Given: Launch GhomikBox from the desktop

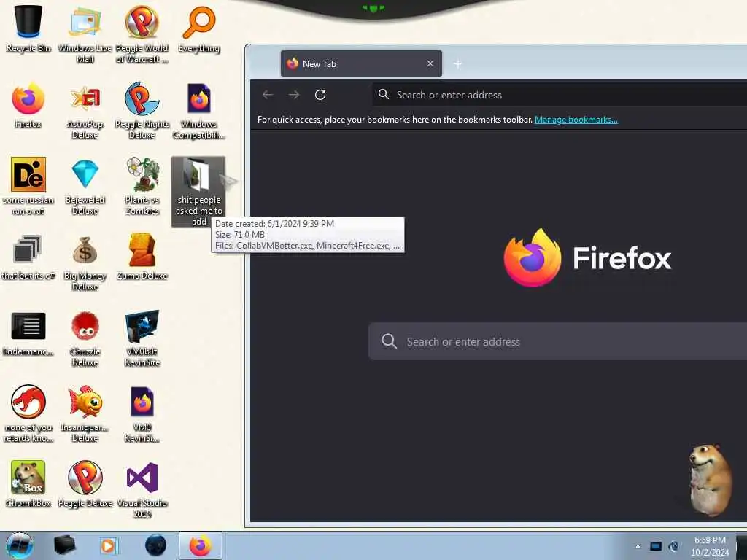Looking at the screenshot, I should click(28, 483).
